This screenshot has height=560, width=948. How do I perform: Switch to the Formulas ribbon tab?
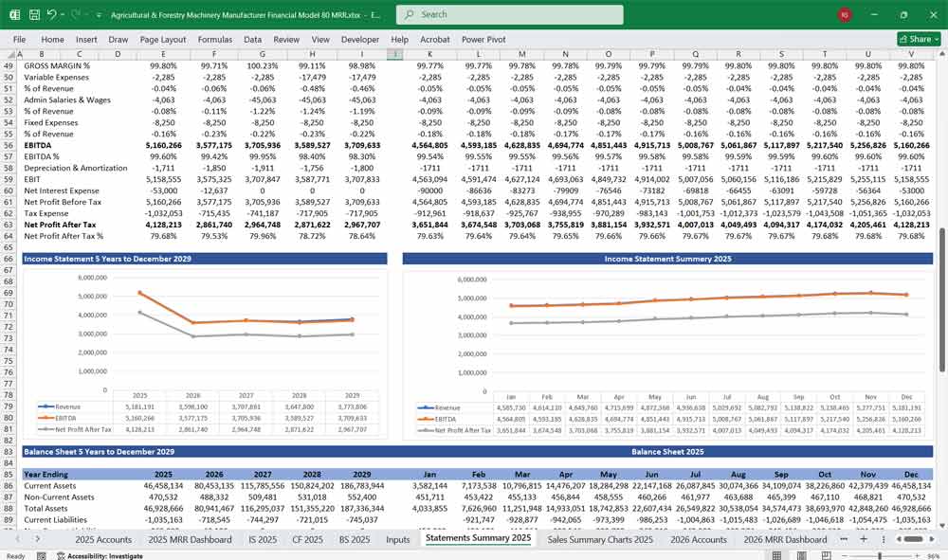(x=214, y=40)
